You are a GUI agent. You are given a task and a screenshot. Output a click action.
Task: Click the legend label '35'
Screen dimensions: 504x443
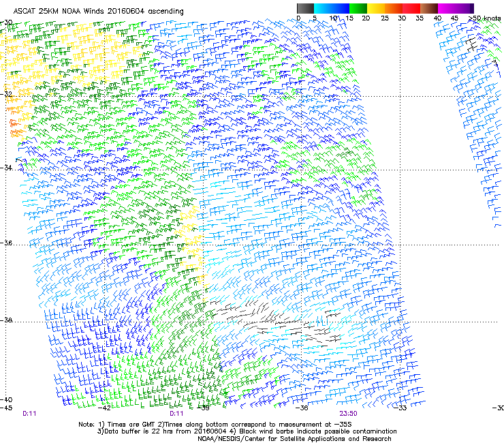coord(420,18)
